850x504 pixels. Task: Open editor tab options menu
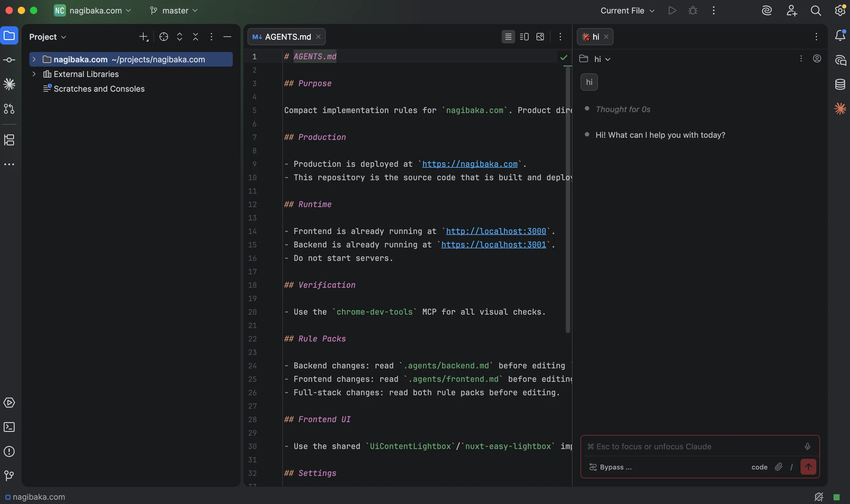560,37
